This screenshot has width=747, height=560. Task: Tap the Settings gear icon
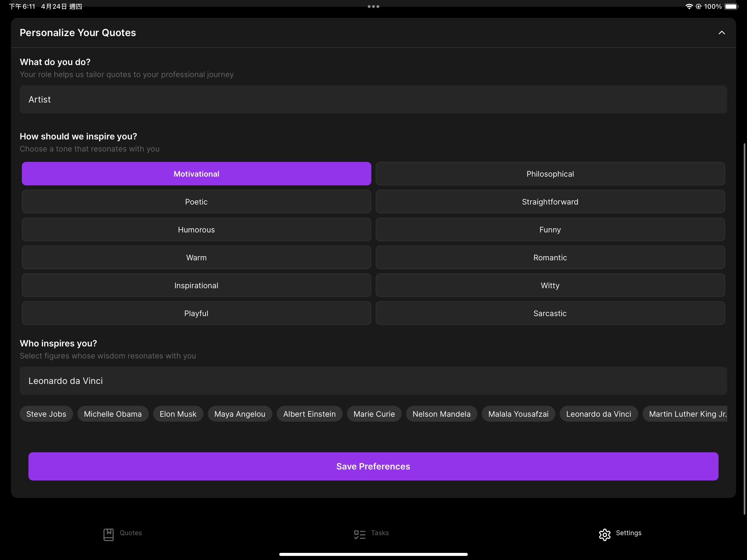coord(605,534)
